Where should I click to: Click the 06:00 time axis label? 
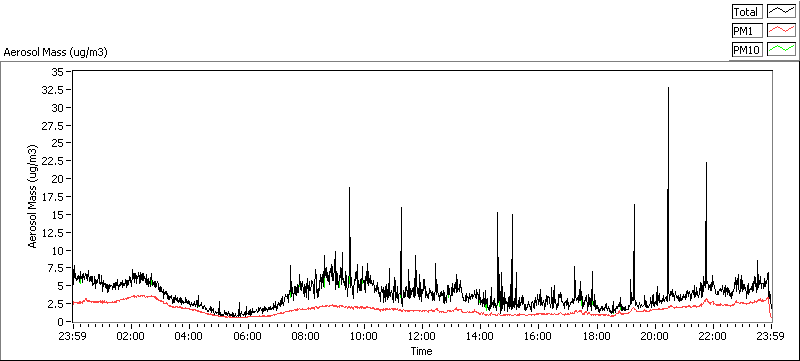[x=247, y=336]
